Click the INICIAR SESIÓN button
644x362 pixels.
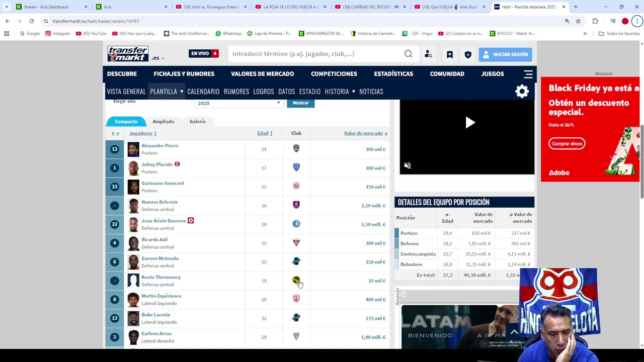505,54
